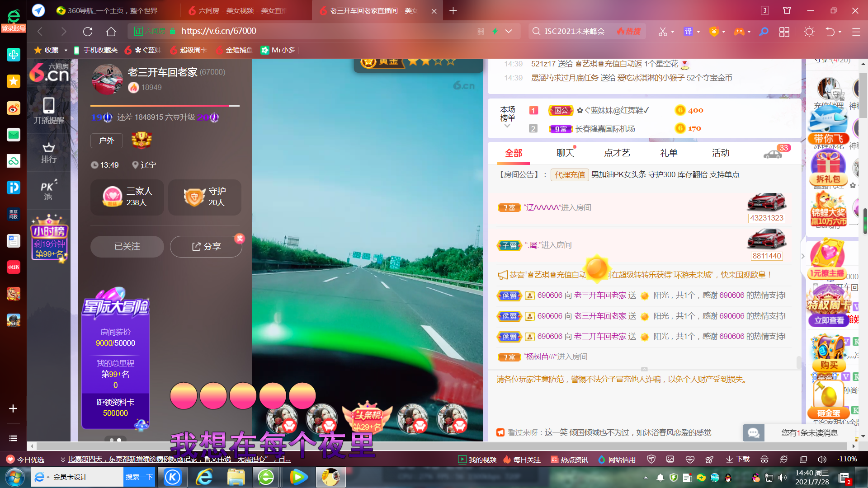Select the 户外 category tag
Screen dimensions: 868x488
[107, 141]
